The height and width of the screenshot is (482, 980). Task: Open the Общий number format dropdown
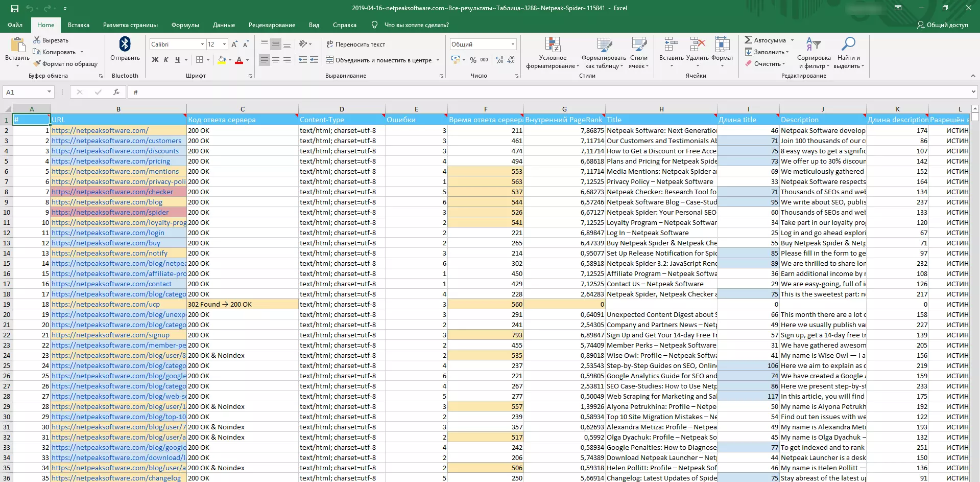(513, 44)
